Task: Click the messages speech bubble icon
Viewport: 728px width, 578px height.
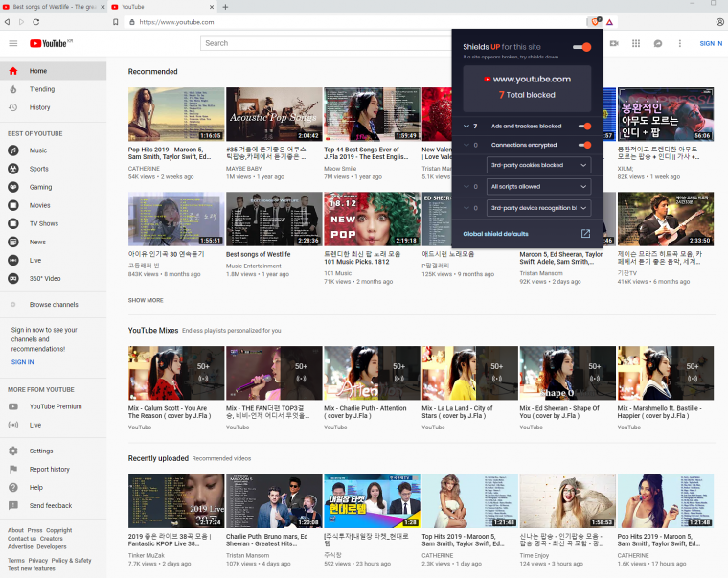Action: pos(658,43)
